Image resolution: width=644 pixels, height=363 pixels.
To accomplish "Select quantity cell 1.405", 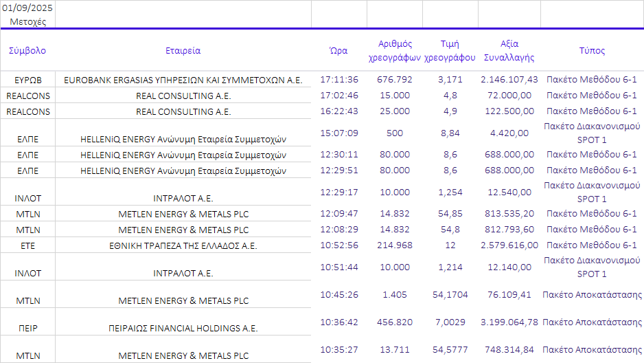I will coord(395,295).
